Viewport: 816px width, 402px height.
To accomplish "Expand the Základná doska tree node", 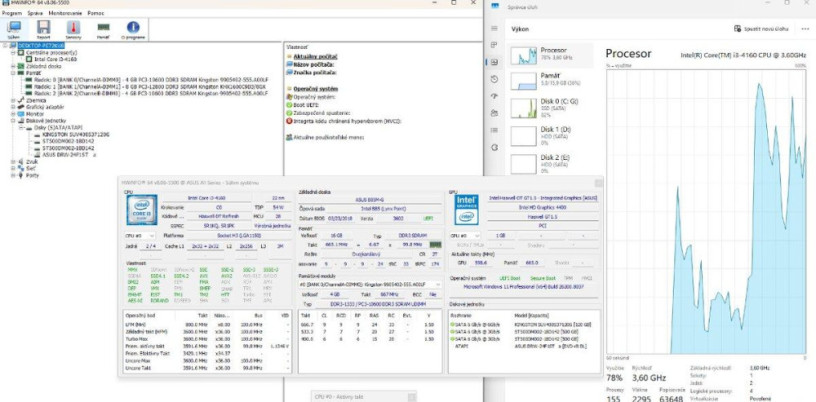I will 14,66.
